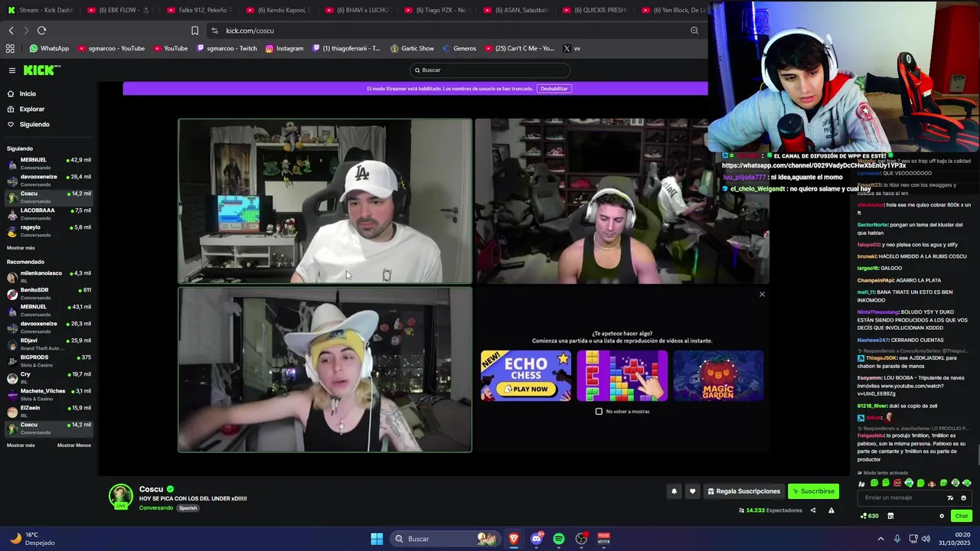Open the Magic Garden game thumbnail
The width and height of the screenshot is (980, 551).
[x=718, y=376]
